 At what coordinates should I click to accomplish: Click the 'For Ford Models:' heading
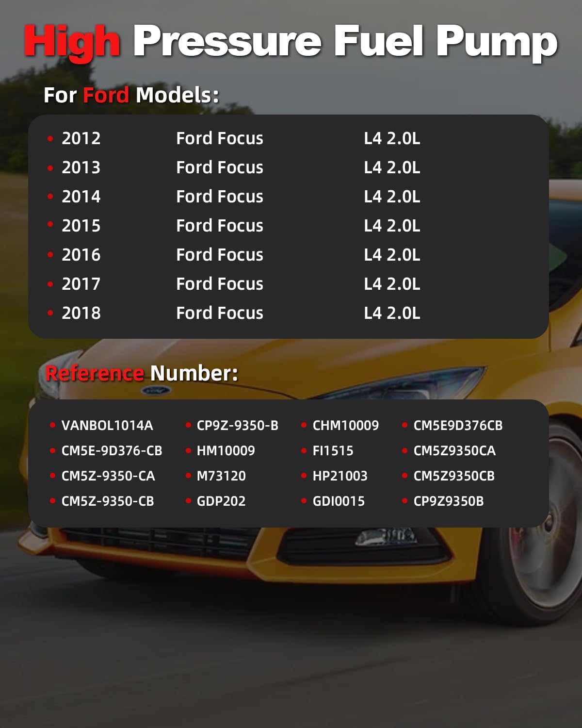(131, 95)
